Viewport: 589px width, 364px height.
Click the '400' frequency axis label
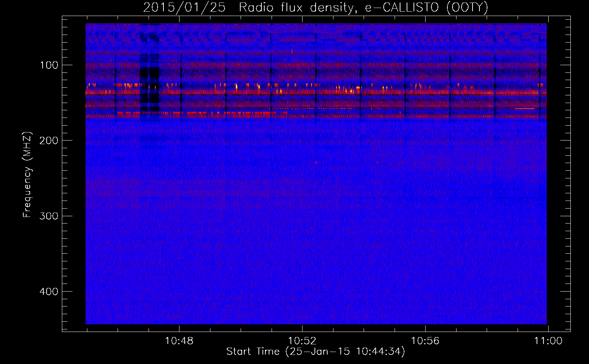coord(49,292)
